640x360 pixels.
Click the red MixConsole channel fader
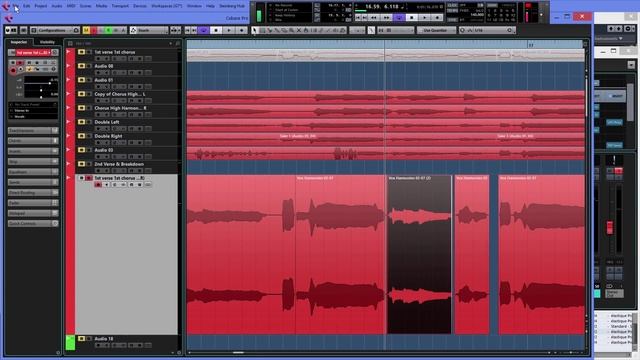coord(610,227)
